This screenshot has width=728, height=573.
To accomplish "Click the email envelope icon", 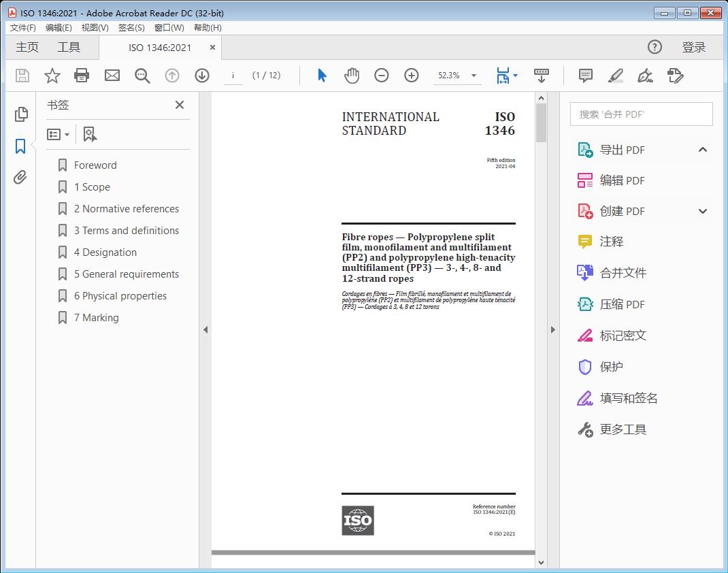I will pyautogui.click(x=112, y=76).
